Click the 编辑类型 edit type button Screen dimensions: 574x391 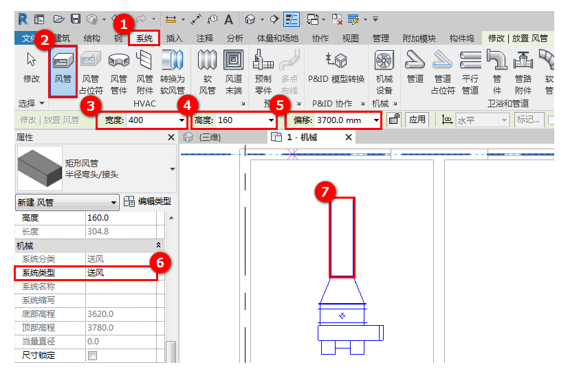147,201
